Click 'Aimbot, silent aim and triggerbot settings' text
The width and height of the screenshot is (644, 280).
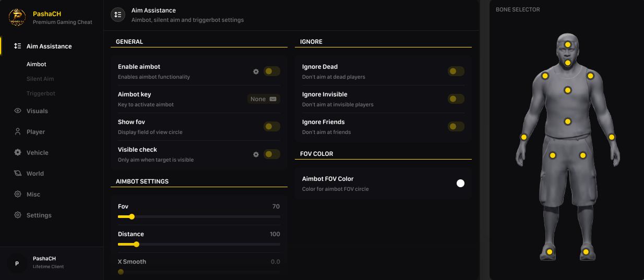187,20
